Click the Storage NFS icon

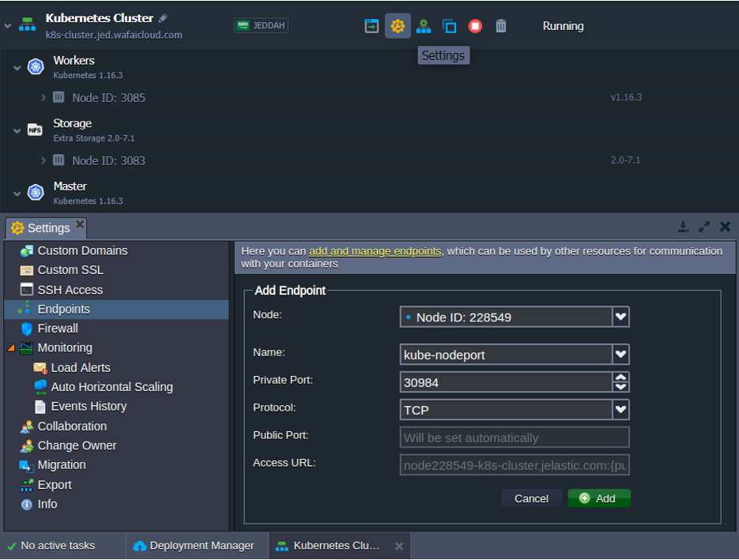pyautogui.click(x=35, y=130)
